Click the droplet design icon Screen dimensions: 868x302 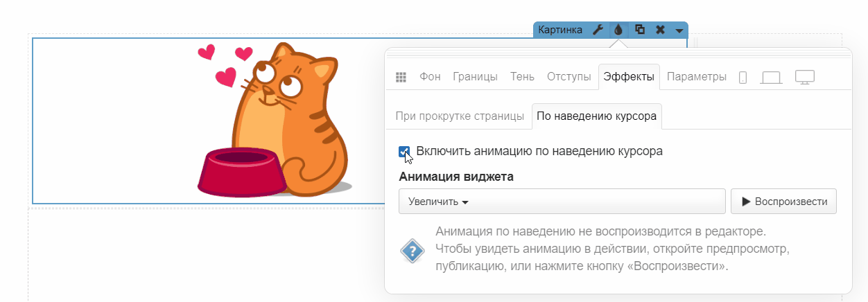618,30
